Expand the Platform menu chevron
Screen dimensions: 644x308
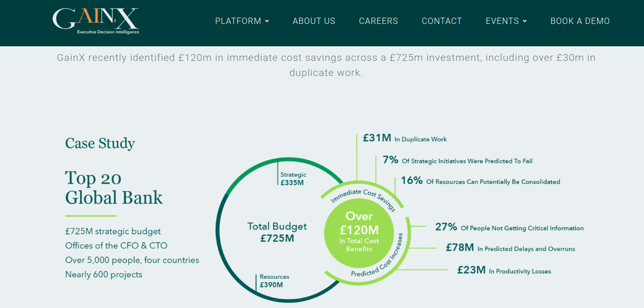click(267, 21)
